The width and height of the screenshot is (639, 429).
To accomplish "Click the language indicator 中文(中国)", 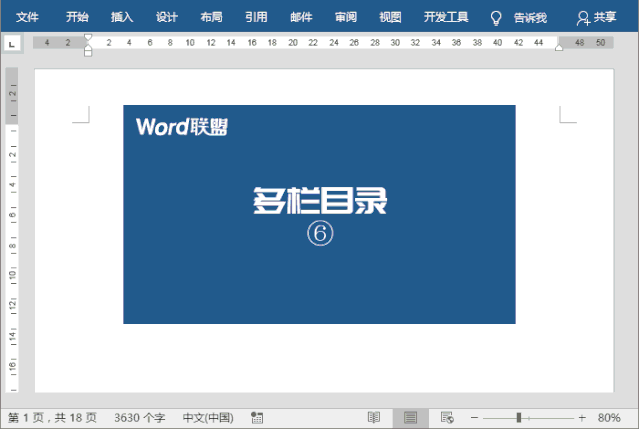I will (208, 418).
